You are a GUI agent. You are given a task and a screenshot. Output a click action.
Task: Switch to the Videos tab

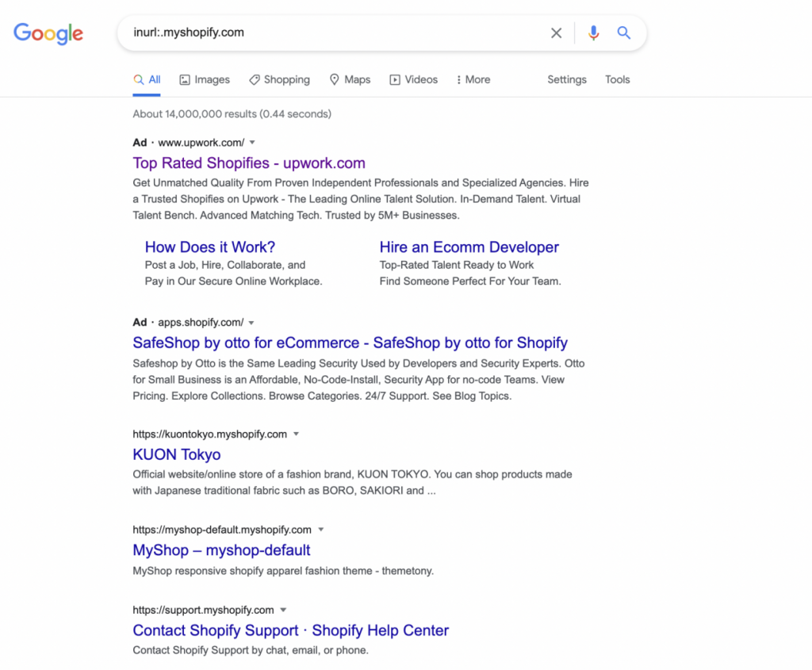click(414, 80)
